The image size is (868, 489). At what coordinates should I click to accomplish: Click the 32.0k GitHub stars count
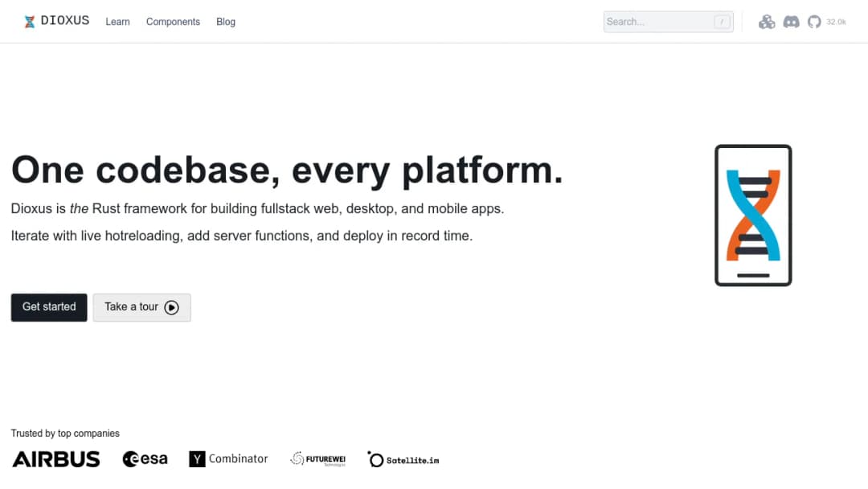(x=836, y=23)
